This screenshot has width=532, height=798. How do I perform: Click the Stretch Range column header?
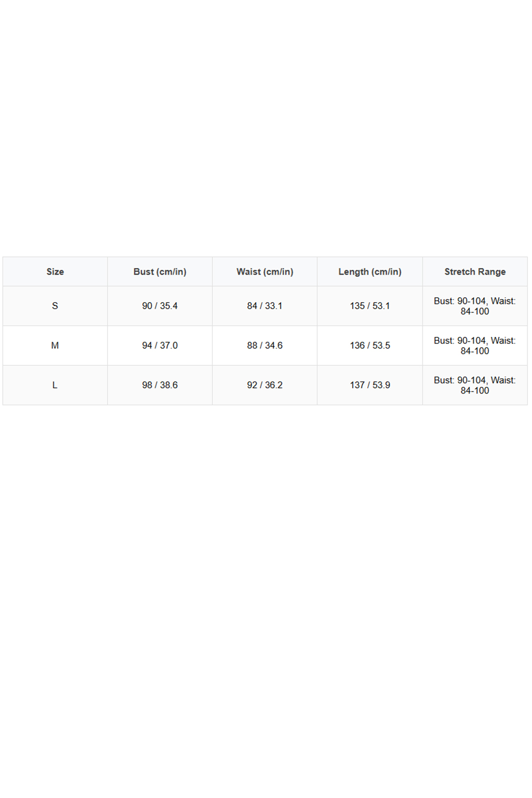pyautogui.click(x=475, y=271)
